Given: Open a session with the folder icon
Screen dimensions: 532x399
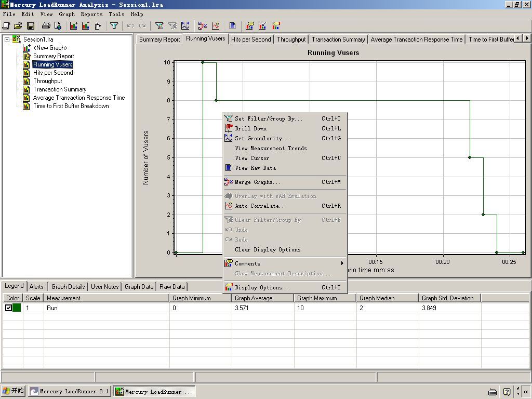Looking at the screenshot, I should pyautogui.click(x=18, y=26).
